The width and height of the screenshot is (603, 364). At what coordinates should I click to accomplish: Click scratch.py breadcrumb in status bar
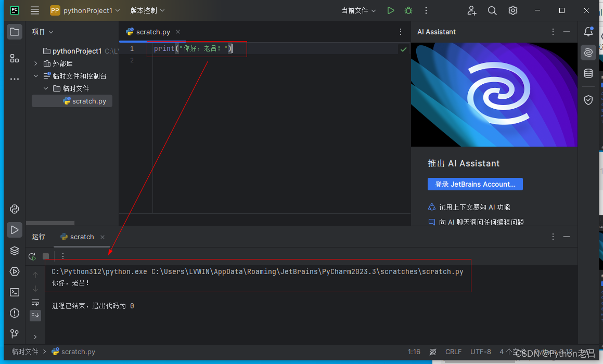tap(73, 352)
